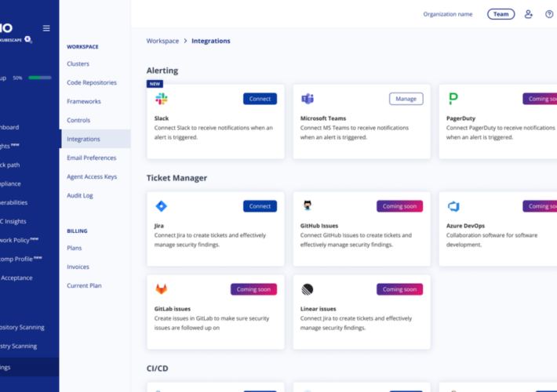557x392 pixels.
Task: Click the Microsoft Teams logo icon
Action: [308, 99]
